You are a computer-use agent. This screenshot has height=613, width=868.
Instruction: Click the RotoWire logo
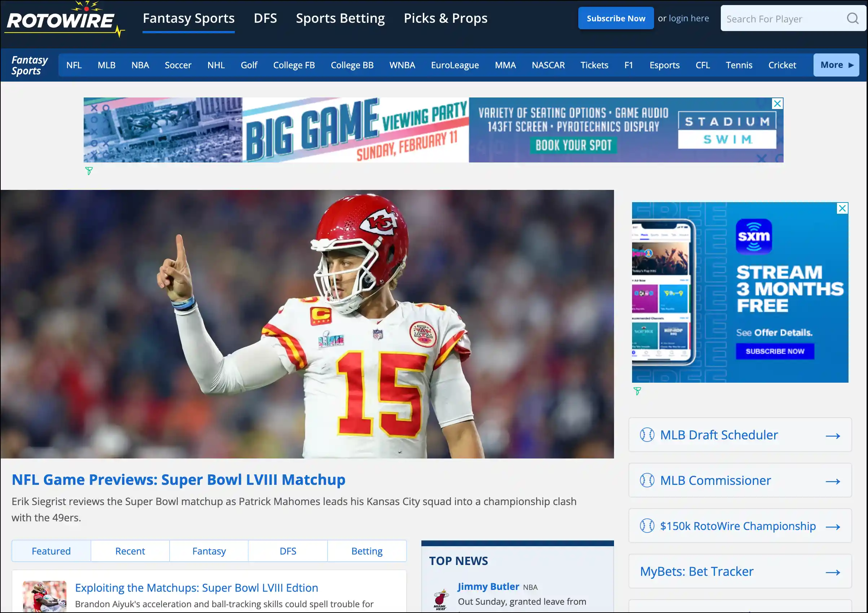pyautogui.click(x=65, y=20)
